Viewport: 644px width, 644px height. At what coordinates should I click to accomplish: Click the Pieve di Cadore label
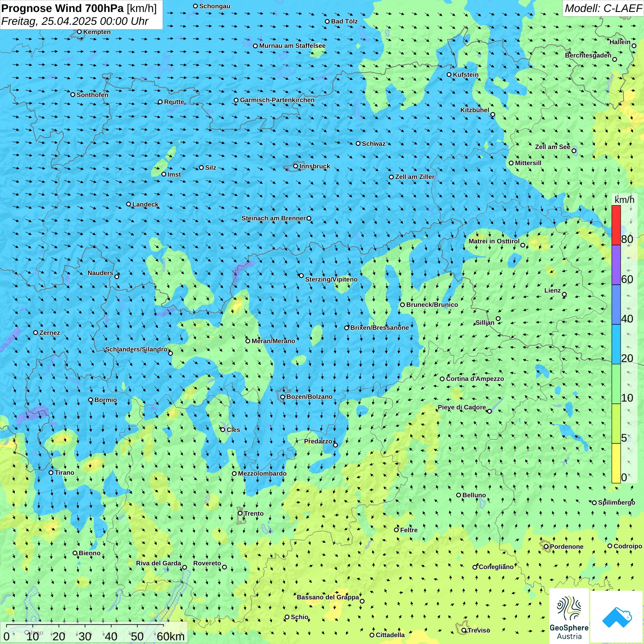[x=461, y=407]
